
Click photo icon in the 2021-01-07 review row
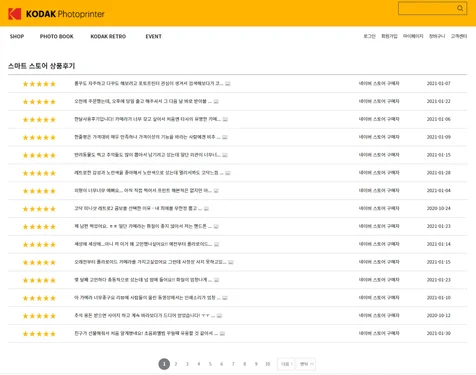(x=228, y=83)
